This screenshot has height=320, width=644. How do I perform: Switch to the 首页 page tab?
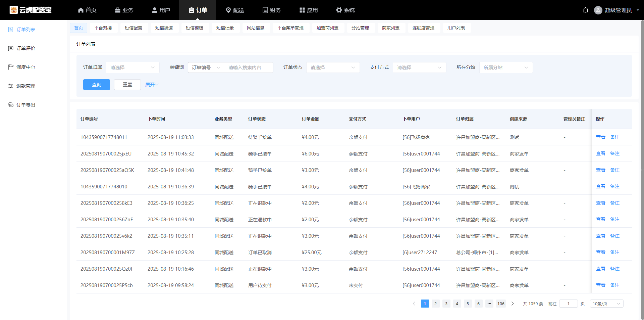coord(78,28)
